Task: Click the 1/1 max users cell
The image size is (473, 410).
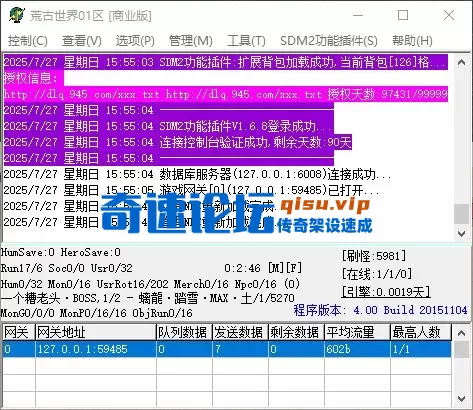Action: (x=421, y=349)
